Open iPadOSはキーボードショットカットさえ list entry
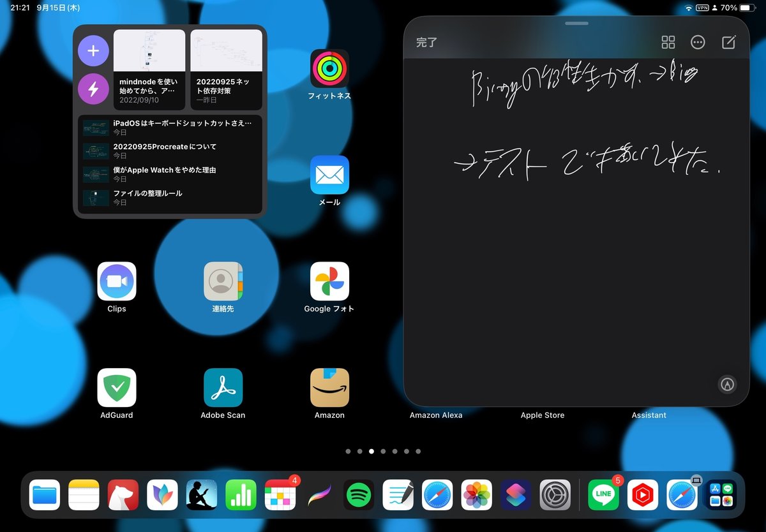766x532 pixels. pos(170,128)
